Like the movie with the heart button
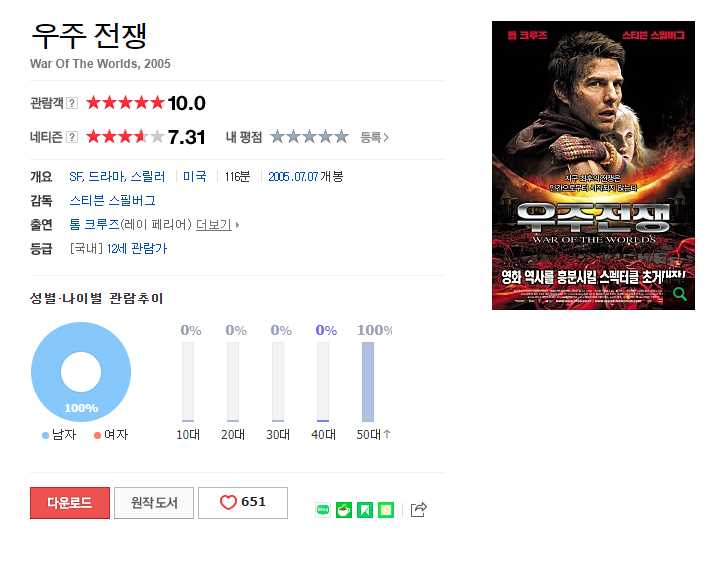 point(243,502)
